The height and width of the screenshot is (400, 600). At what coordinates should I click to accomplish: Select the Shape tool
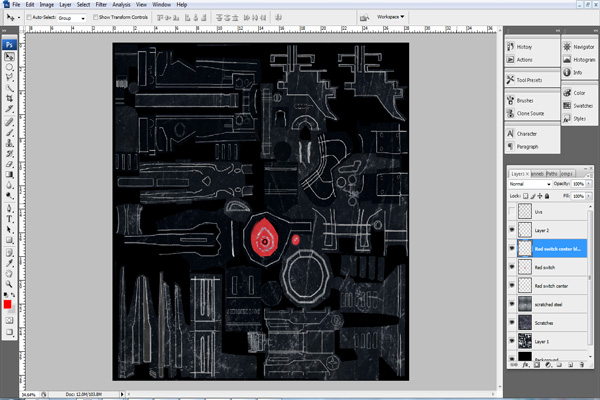(x=9, y=240)
